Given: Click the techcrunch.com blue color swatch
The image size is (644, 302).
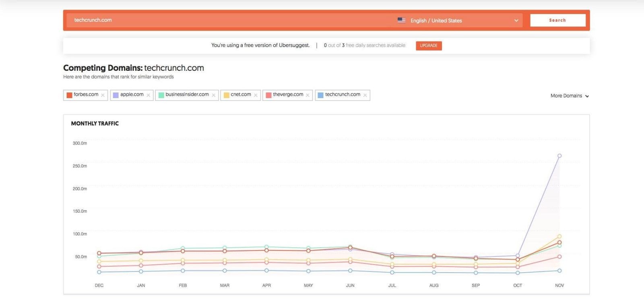Looking at the screenshot, I should pyautogui.click(x=321, y=95).
